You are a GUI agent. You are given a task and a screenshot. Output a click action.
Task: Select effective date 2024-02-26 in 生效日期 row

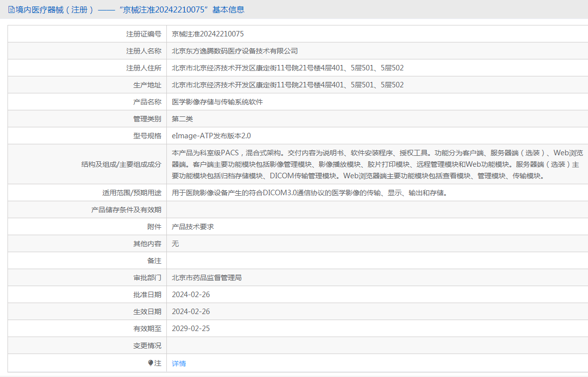pos(191,312)
